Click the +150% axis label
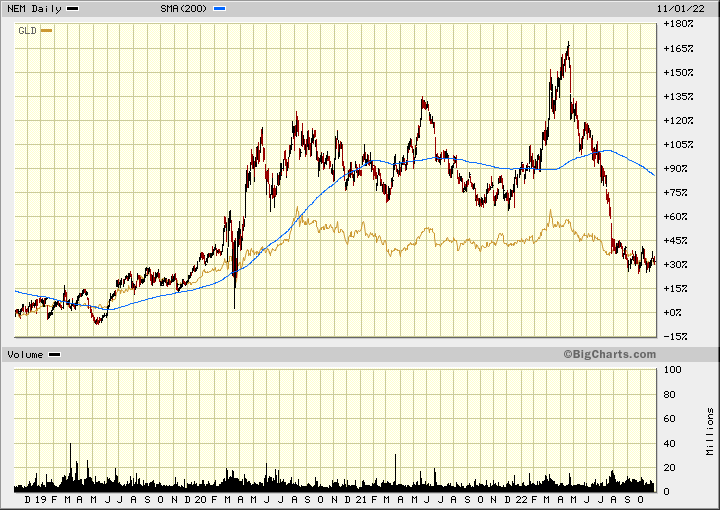Image resolution: width=720 pixels, height=510 pixels. pyautogui.click(x=678, y=73)
